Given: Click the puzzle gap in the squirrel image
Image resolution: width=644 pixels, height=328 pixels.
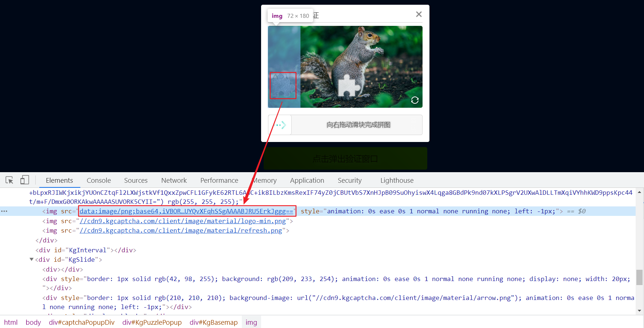Looking at the screenshot, I should click(349, 86).
